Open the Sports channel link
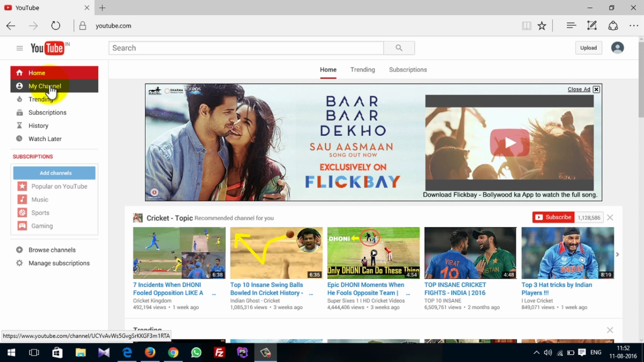The image size is (644, 362). point(40,213)
